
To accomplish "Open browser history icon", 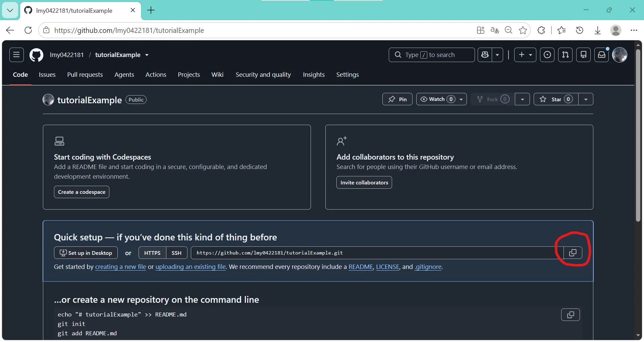I will (x=580, y=30).
